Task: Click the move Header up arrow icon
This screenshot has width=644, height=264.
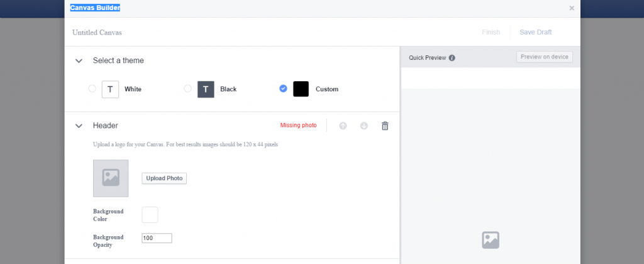Action: (343, 125)
